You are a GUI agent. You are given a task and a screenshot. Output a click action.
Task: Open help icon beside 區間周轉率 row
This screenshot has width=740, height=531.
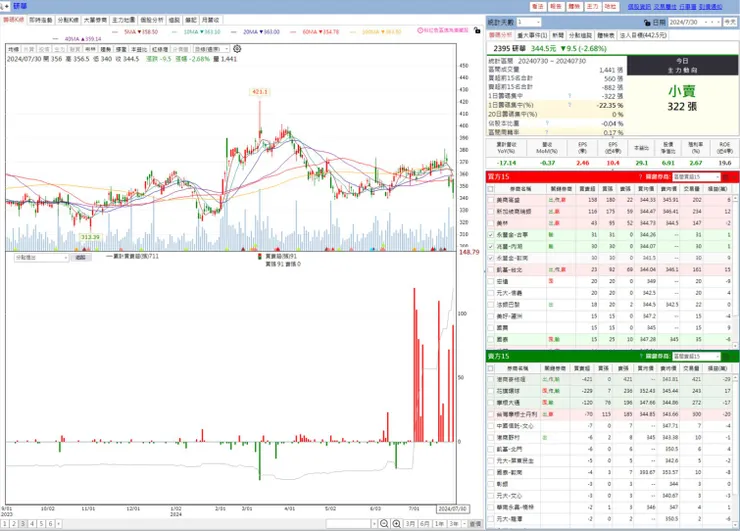pyautogui.click(x=547, y=132)
